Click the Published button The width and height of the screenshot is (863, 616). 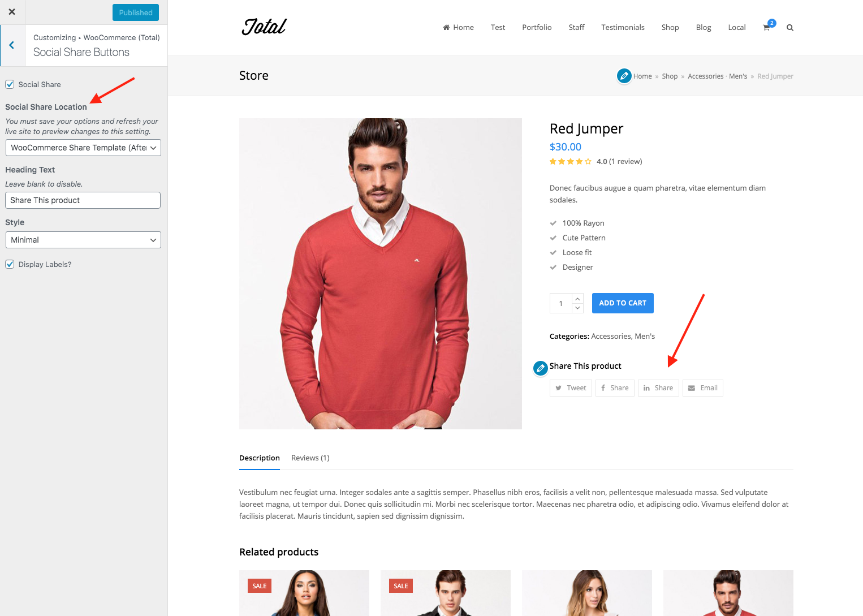pyautogui.click(x=136, y=12)
